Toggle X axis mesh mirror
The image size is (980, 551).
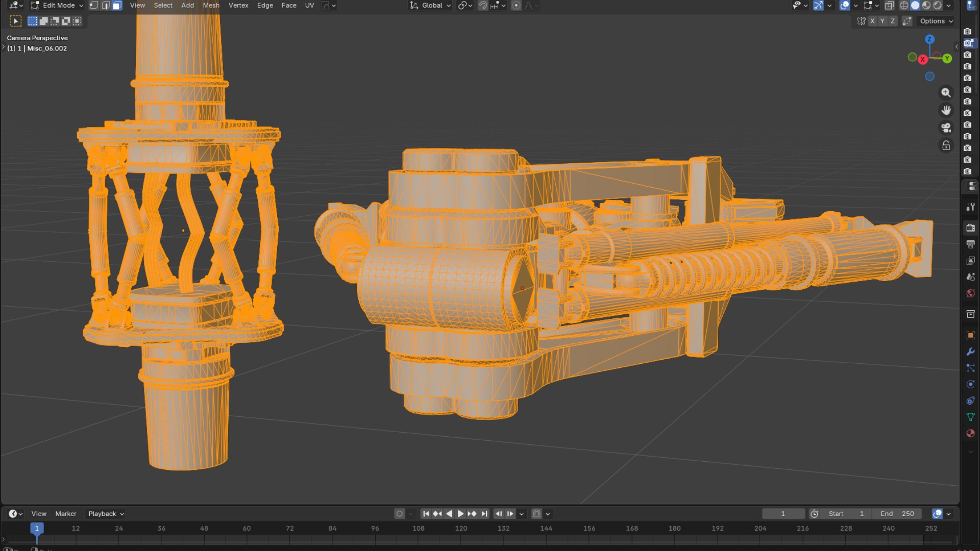pos(872,21)
